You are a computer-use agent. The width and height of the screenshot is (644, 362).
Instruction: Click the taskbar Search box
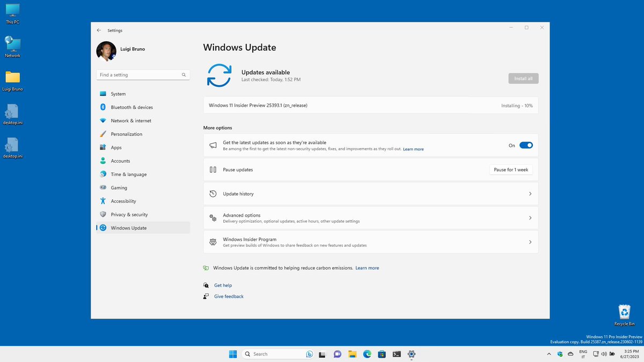(279, 354)
